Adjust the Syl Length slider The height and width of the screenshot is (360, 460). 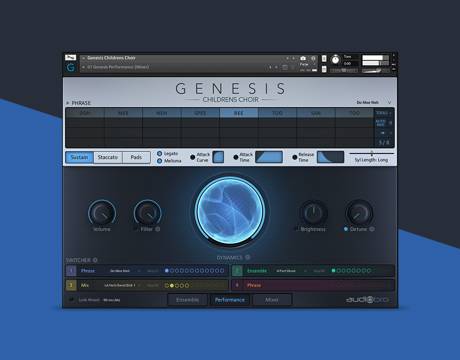coord(372,153)
